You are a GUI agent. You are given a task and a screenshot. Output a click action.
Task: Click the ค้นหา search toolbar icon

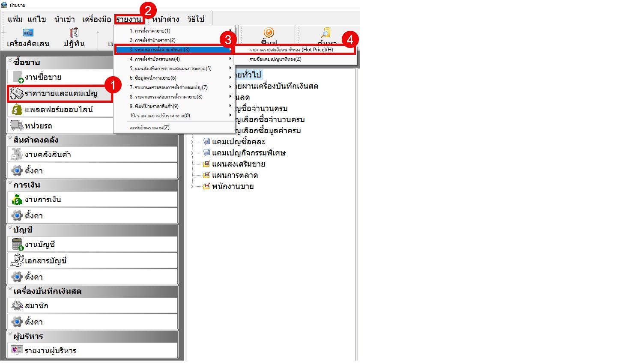coord(326,33)
